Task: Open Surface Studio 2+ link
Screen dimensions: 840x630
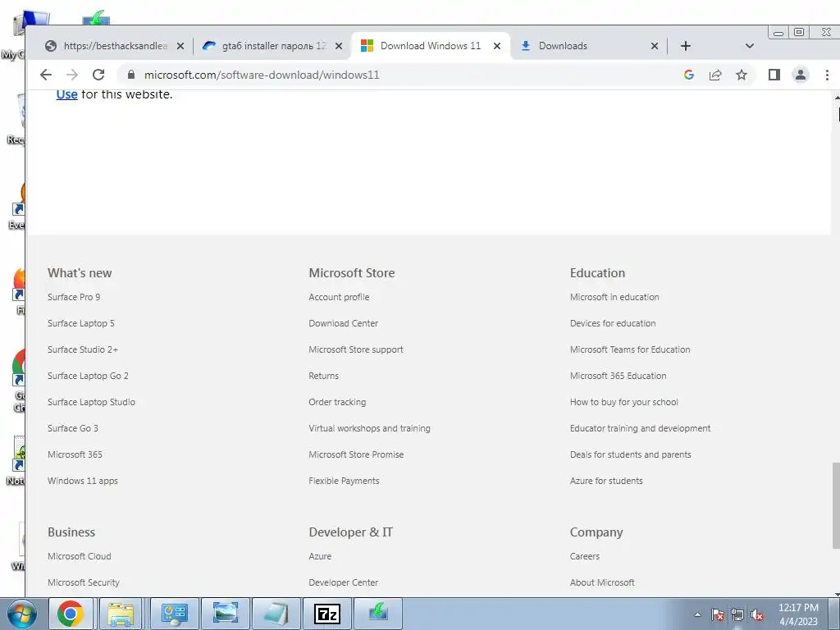Action: (x=83, y=349)
